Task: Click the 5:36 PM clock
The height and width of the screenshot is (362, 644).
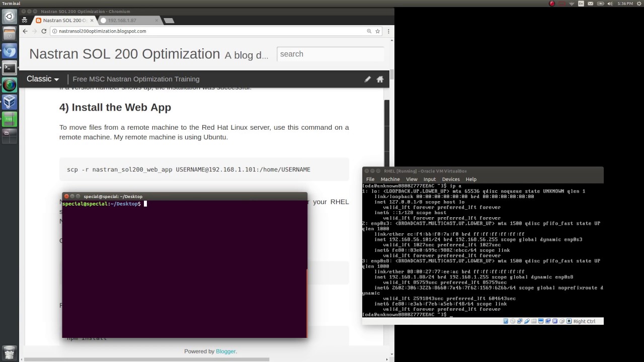Action: [x=625, y=4]
